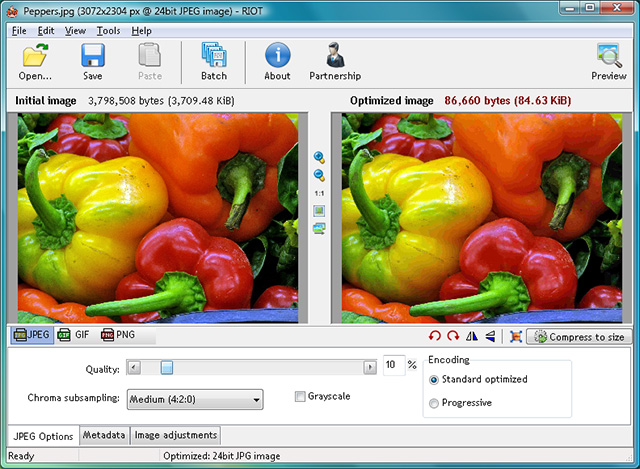The width and height of the screenshot is (640, 469).
Task: Close the RIOT window
Action: [616, 8]
